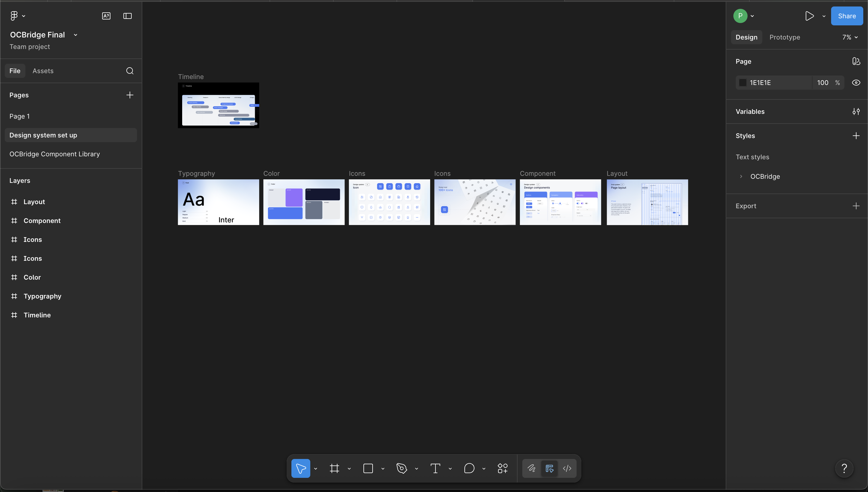
Task: Click page background color swatch
Action: (x=743, y=83)
